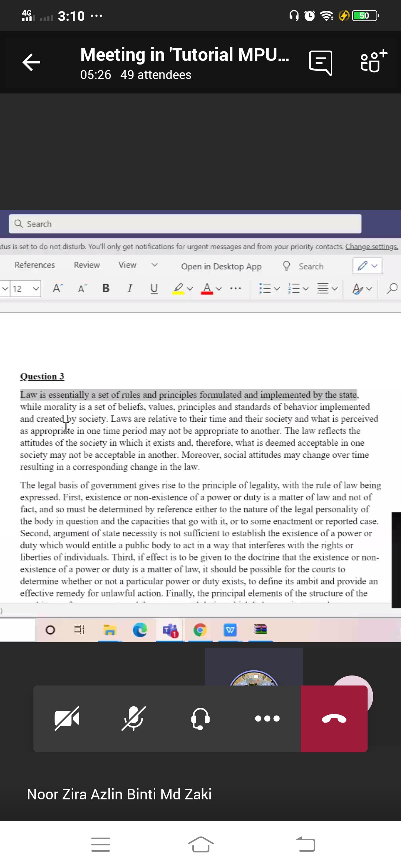Open Task View on taskbar

79,630
